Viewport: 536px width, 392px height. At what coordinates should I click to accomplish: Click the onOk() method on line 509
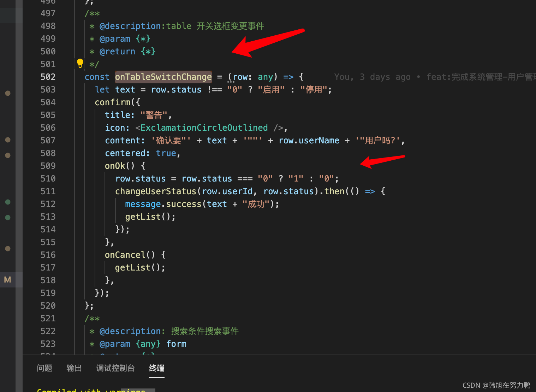click(120, 166)
